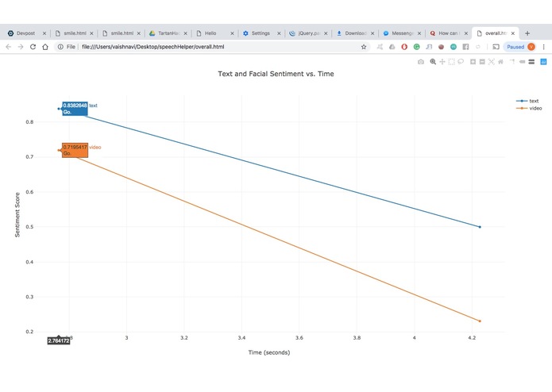Click the blue 0.8382648 text hover label
This screenshot has width=552, height=392.
(x=75, y=109)
